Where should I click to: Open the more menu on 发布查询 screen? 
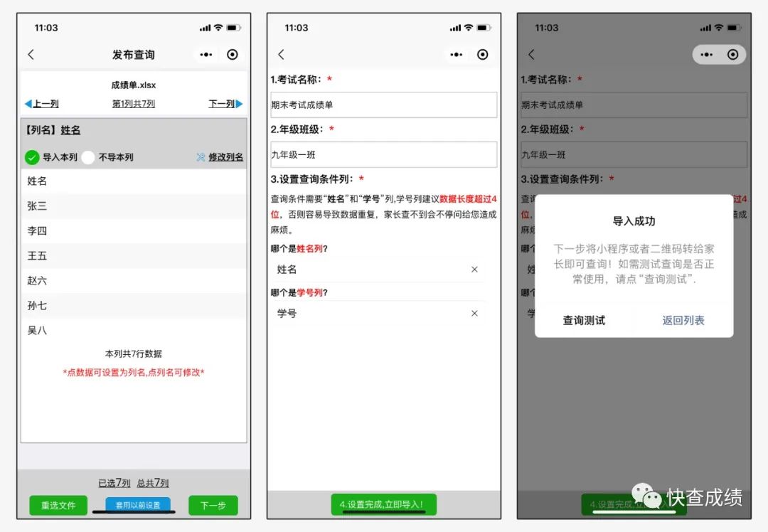206,54
